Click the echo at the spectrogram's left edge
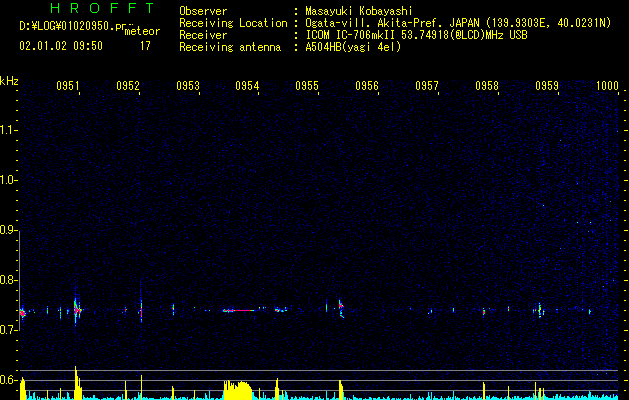The width and height of the screenshot is (629, 400). click(23, 313)
